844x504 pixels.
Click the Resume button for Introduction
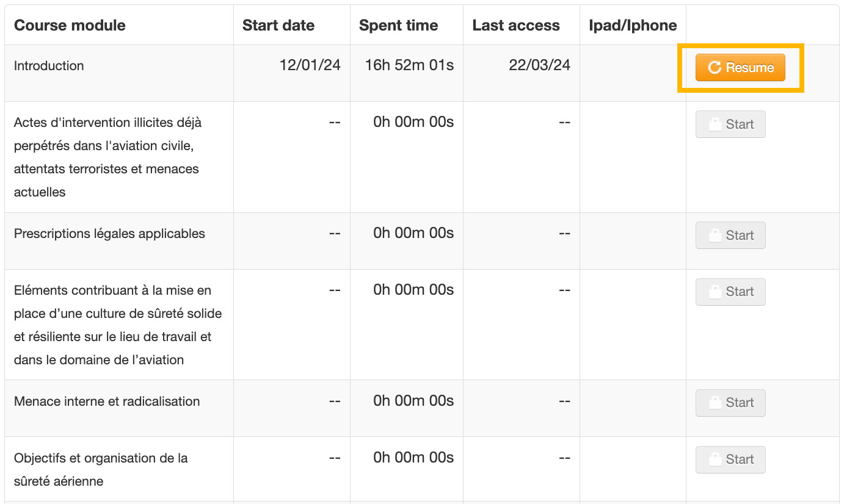coord(740,68)
